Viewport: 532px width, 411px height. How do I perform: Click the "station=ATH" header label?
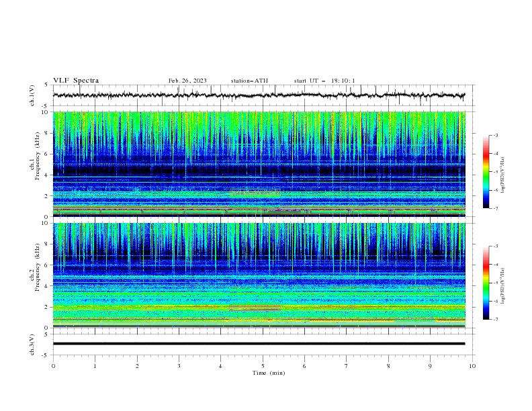point(249,81)
